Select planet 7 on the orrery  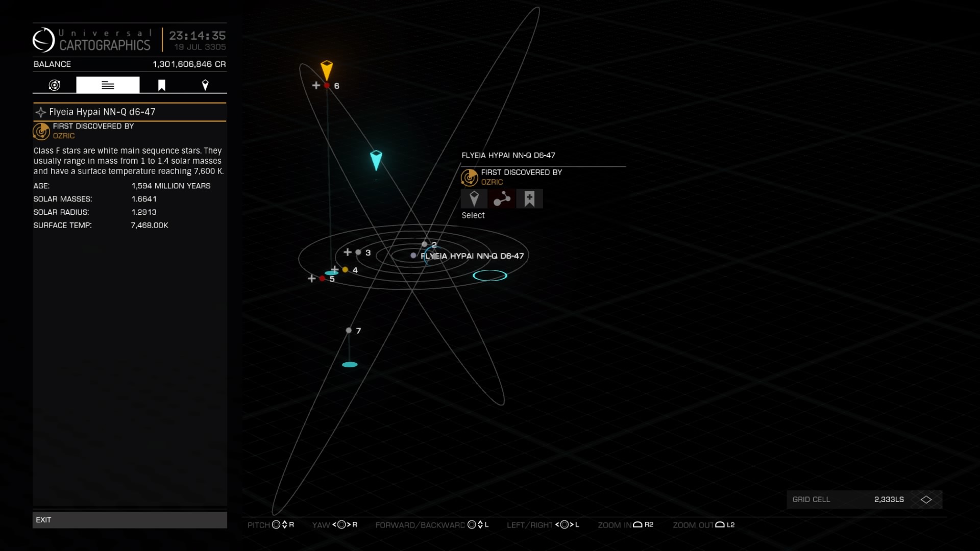coord(349,331)
